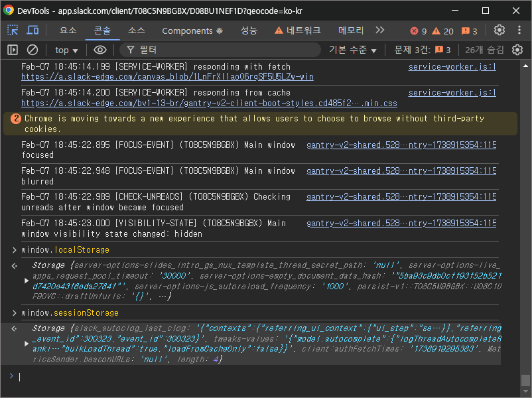Click the CHECK-UNREADS log message text
Screen dimensions: 532x398
point(156,202)
